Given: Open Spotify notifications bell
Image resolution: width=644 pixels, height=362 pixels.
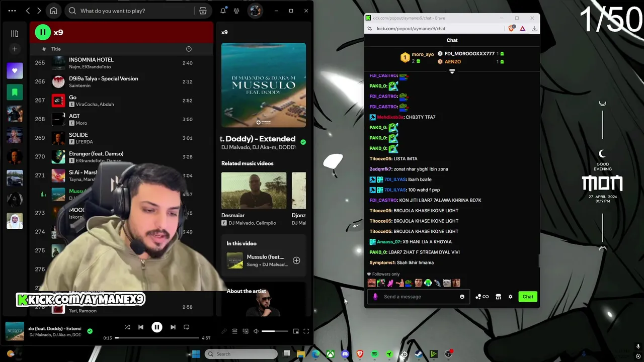Looking at the screenshot, I should 223,11.
